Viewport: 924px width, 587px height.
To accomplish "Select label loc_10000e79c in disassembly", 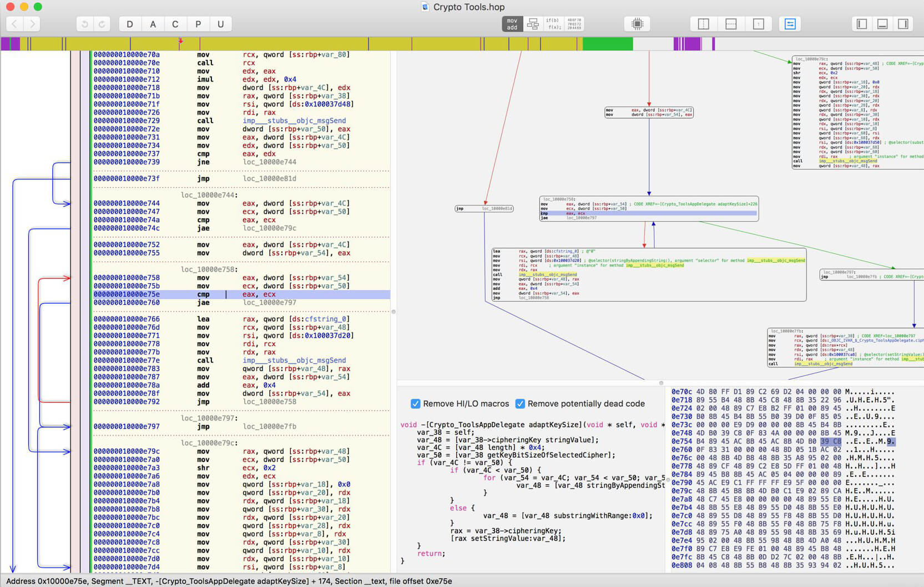I will tap(209, 443).
